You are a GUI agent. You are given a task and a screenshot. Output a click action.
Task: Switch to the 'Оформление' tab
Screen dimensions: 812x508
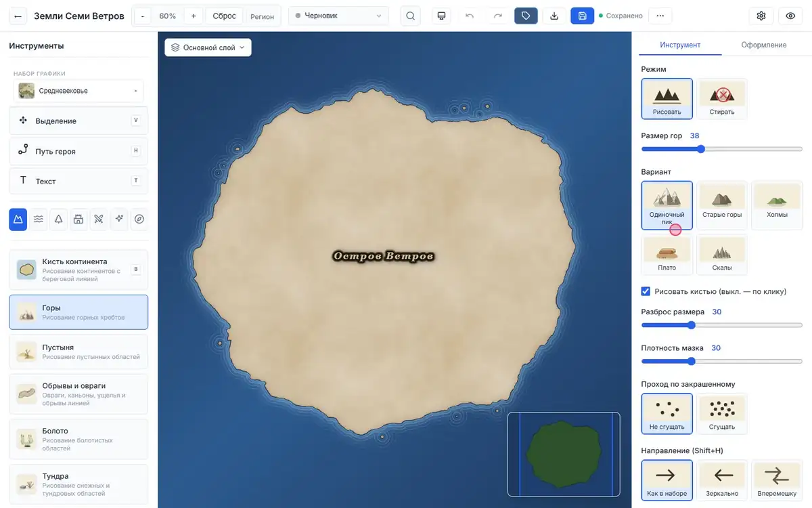tap(763, 45)
